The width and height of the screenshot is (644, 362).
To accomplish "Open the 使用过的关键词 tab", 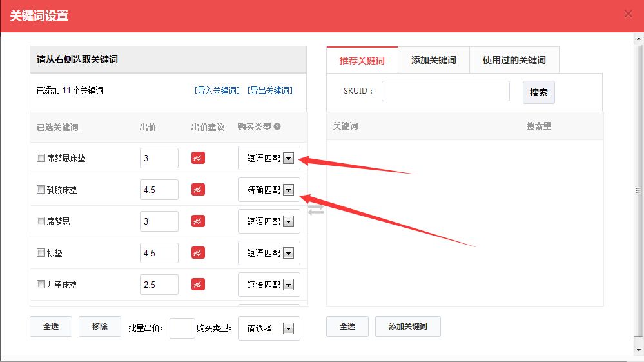I will pos(514,60).
